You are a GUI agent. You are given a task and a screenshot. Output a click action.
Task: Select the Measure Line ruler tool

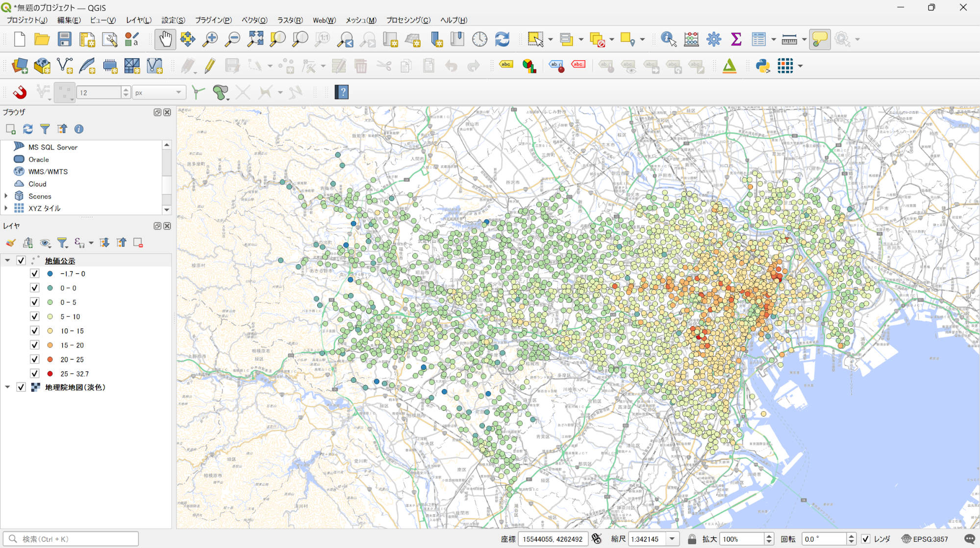(x=789, y=39)
